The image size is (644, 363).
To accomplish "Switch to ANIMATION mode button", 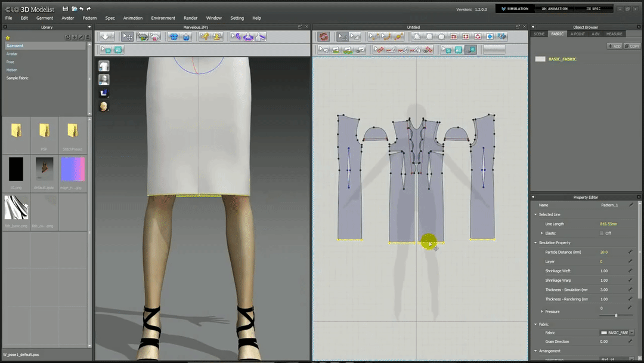I will click(x=555, y=8).
